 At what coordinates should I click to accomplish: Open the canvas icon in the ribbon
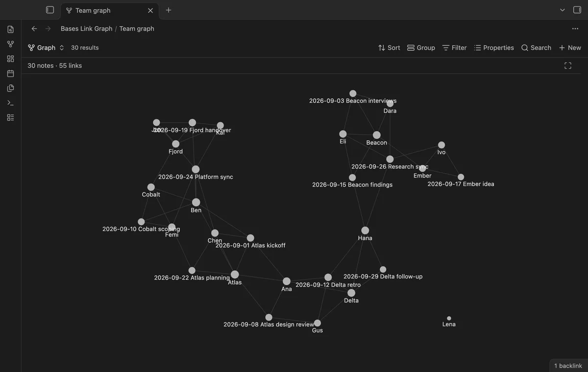pyautogui.click(x=10, y=59)
